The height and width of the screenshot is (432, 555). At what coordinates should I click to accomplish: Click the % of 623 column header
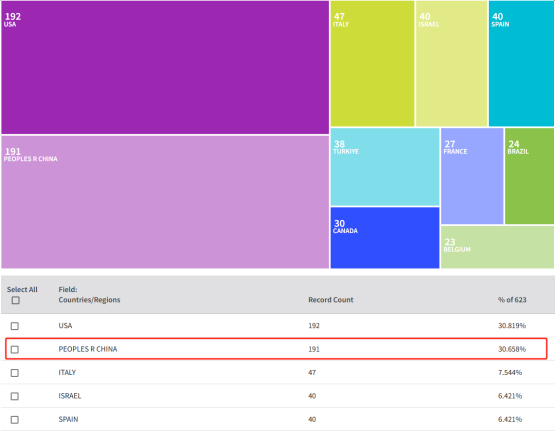click(x=512, y=300)
